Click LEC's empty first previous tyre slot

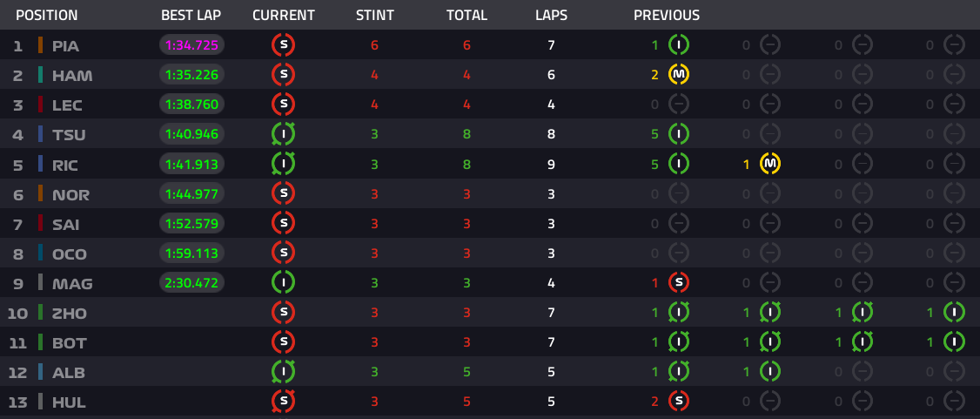pyautogui.click(x=679, y=105)
